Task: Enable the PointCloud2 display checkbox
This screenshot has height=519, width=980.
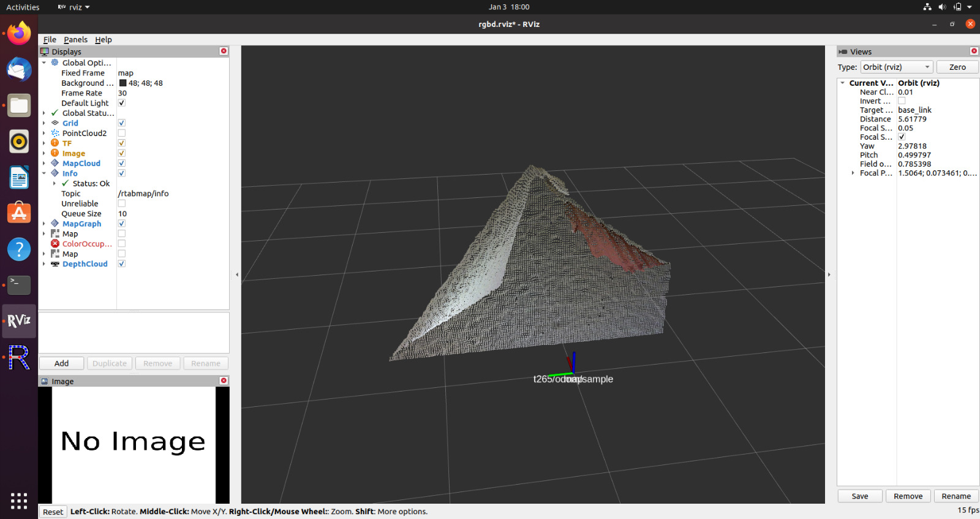Action: [122, 133]
